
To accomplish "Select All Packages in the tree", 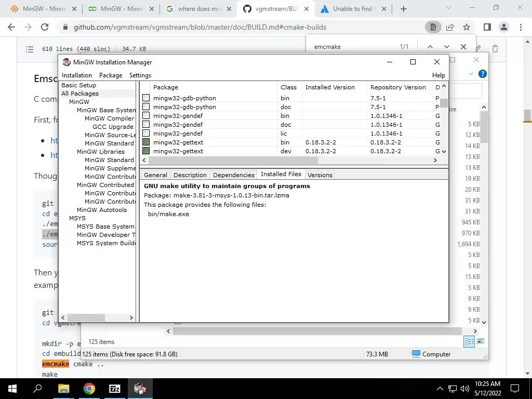I will pos(80,94).
